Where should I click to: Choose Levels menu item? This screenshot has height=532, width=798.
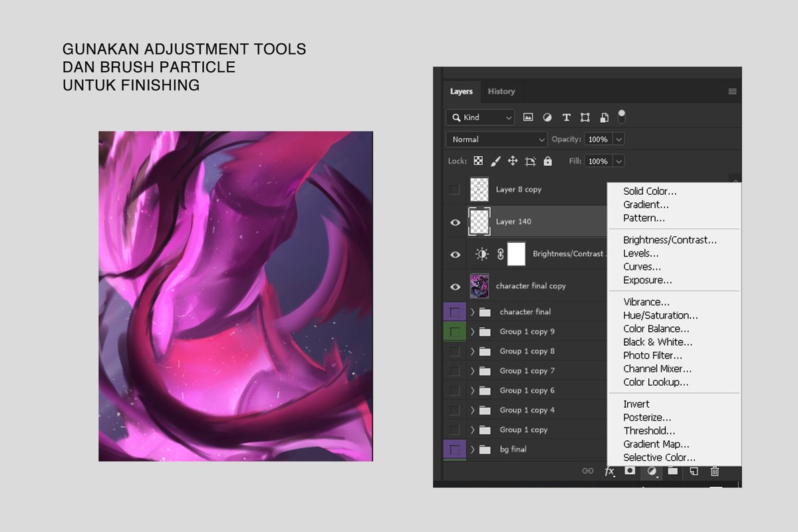pyautogui.click(x=641, y=253)
